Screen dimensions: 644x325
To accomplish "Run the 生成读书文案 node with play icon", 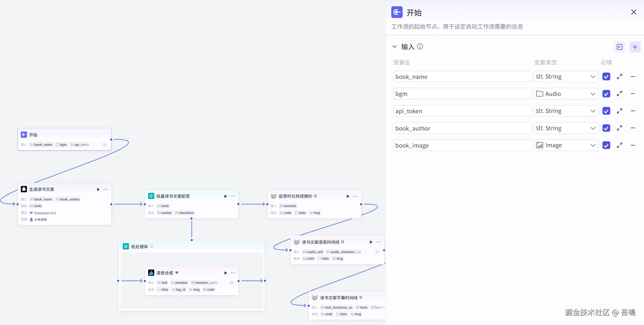I will click(x=98, y=189).
